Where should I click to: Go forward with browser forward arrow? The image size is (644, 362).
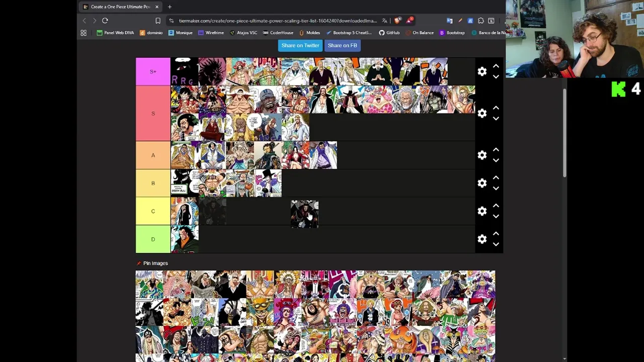[94, 21]
